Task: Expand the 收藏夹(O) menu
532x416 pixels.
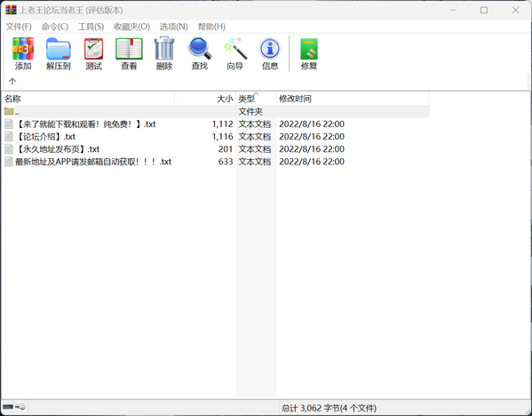Action: 131,27
